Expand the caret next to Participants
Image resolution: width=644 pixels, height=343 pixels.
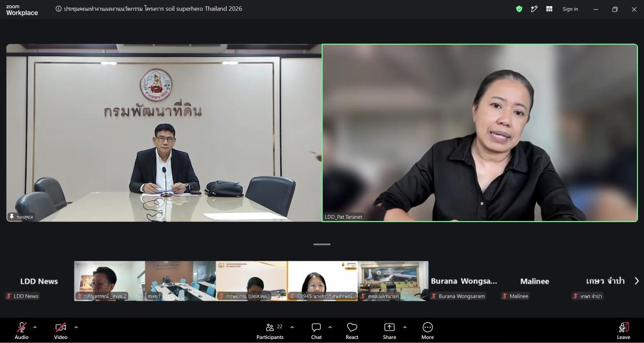click(292, 327)
